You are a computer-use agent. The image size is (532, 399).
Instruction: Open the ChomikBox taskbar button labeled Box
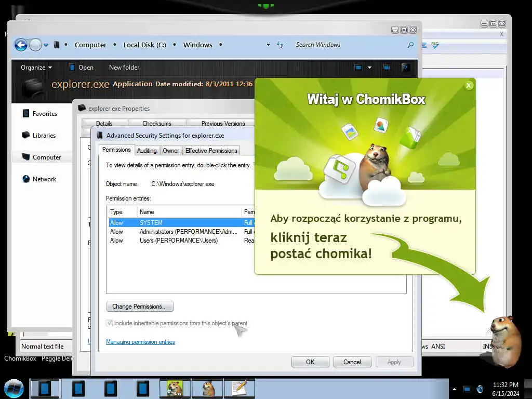[175, 389]
